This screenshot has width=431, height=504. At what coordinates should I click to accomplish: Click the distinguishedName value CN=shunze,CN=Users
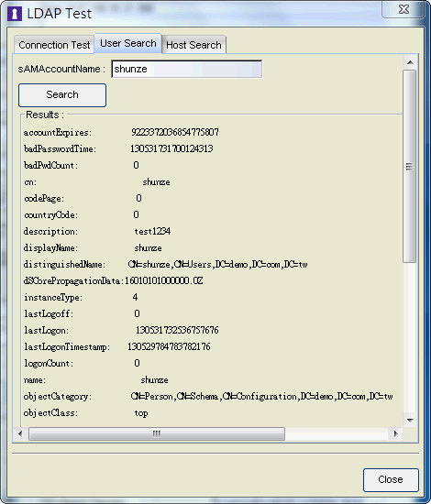(217, 264)
